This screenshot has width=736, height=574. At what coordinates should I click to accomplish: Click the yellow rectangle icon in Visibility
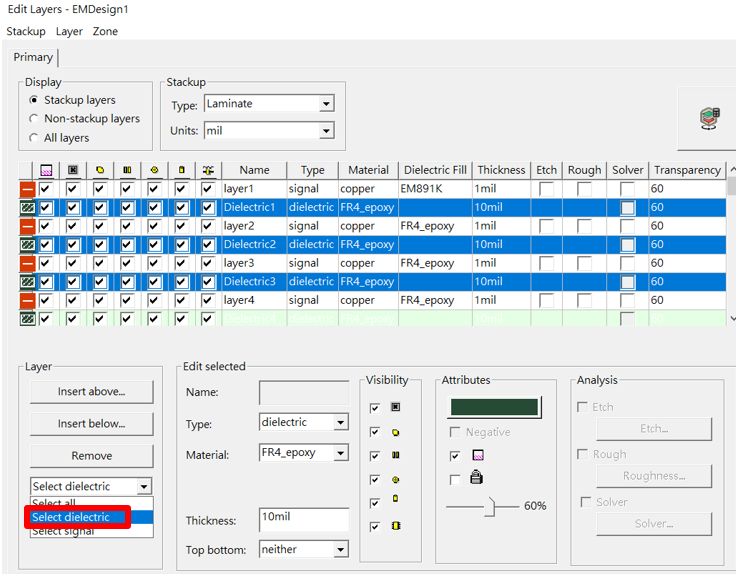(396, 498)
